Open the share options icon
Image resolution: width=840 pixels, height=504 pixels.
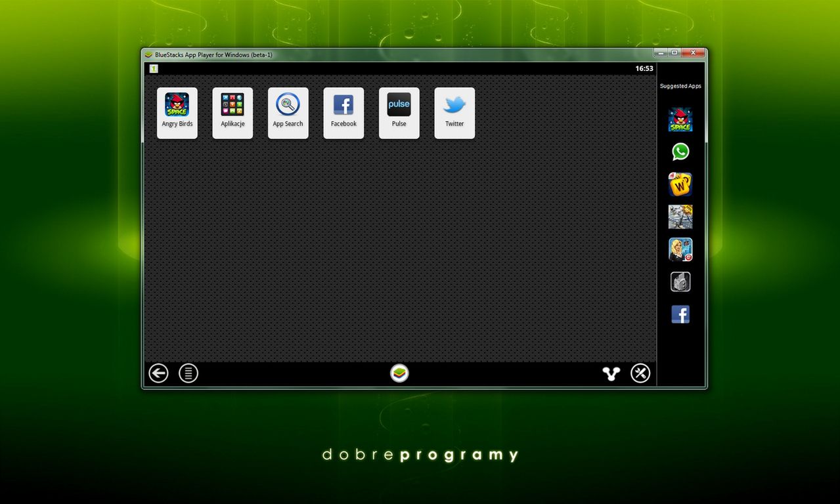(x=611, y=373)
